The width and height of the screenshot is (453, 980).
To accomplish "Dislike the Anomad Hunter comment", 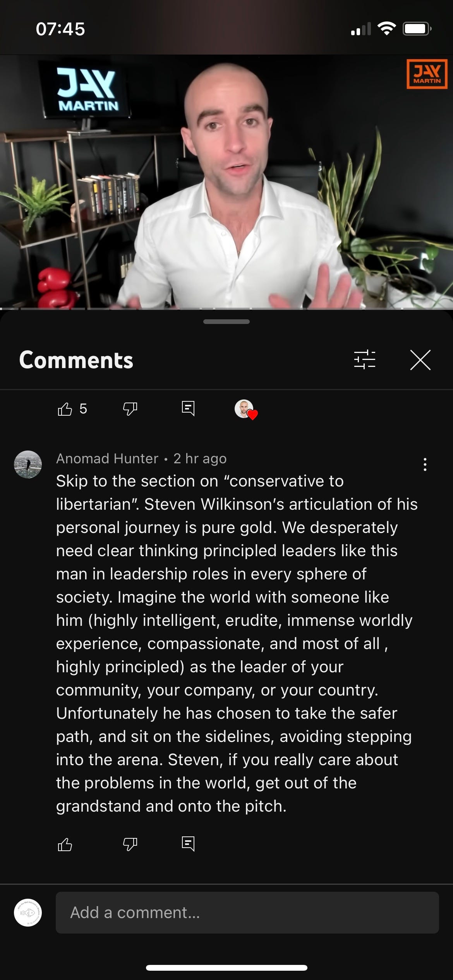I will (130, 844).
